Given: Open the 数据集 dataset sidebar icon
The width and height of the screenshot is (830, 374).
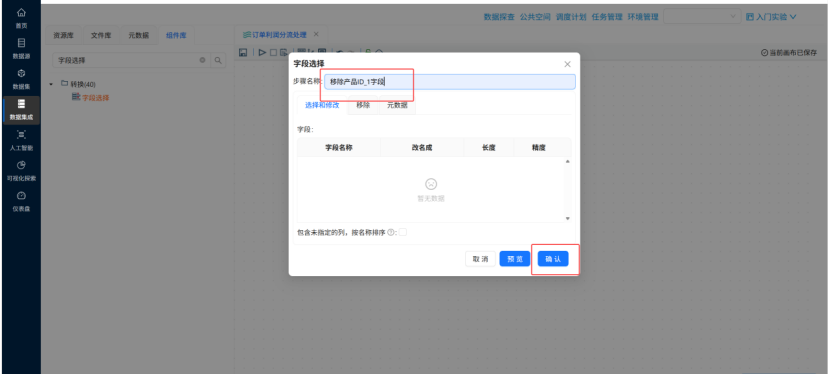Looking at the screenshot, I should [x=21, y=73].
